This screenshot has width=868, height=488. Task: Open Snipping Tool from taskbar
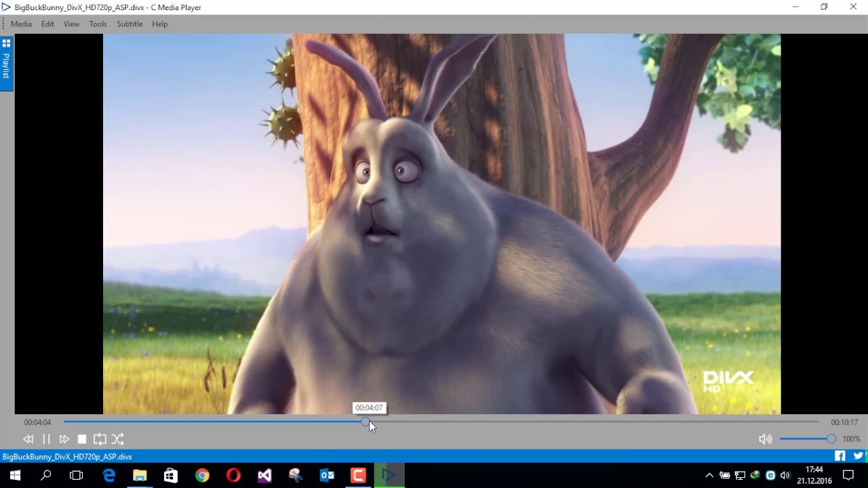[296, 476]
